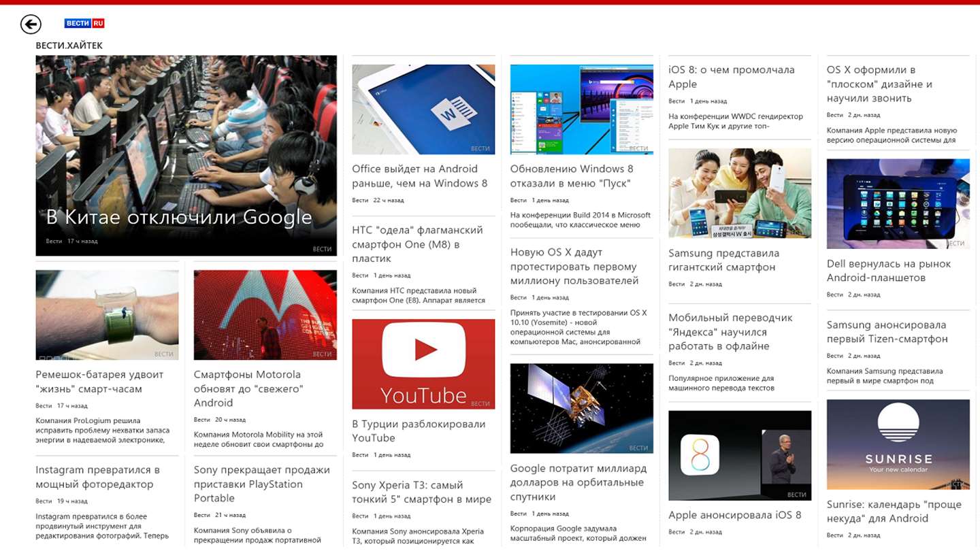
Task: Open 'Новую OS X дадут протестировать' headline
Action: pyautogui.click(x=574, y=267)
